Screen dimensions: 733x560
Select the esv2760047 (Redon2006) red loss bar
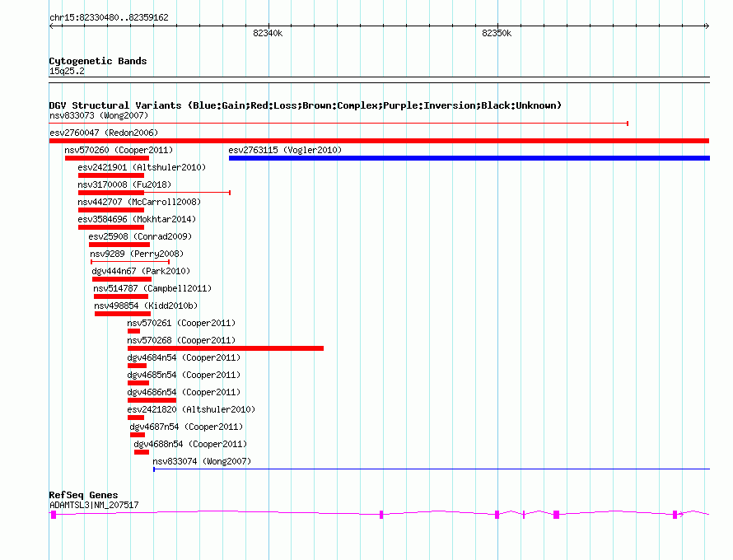[379, 141]
